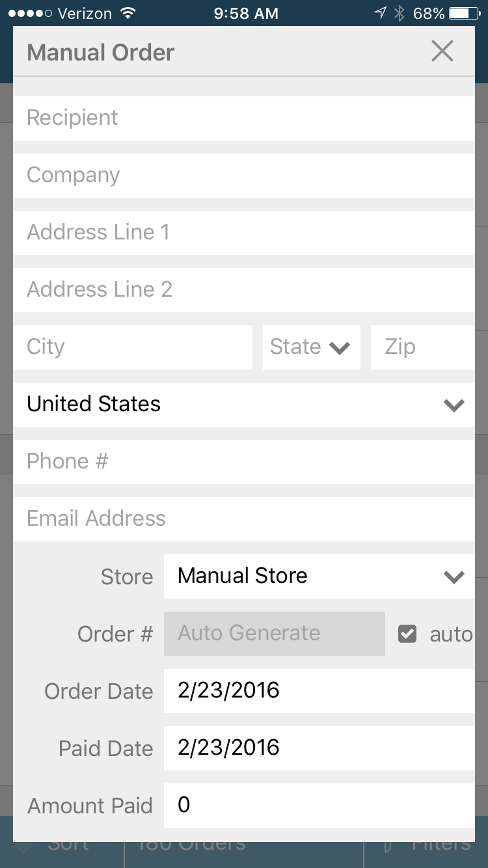This screenshot has width=488, height=868.
Task: Tap the Bluetooth icon in status bar
Action: pos(400,14)
